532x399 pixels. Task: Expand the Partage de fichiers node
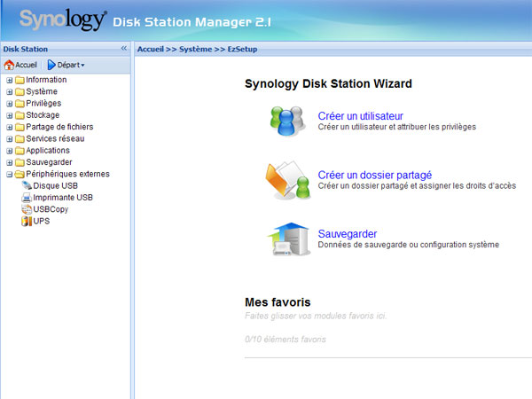(x=10, y=127)
